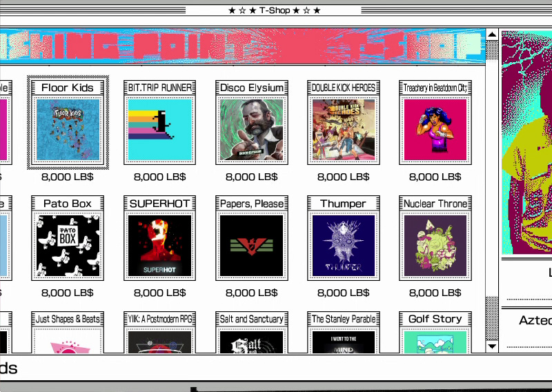
Task: Click the upper scrollbar thumb in shop list
Action: coord(492,50)
